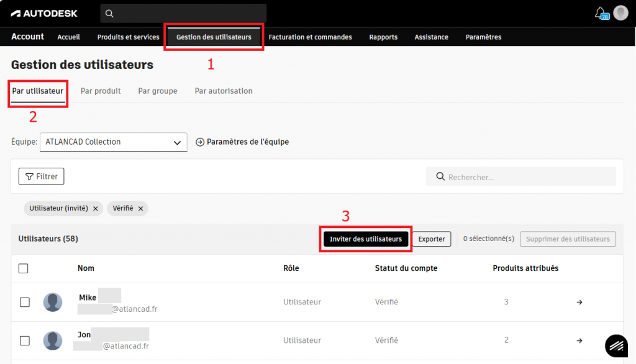Open the notifications bell

pyautogui.click(x=600, y=12)
